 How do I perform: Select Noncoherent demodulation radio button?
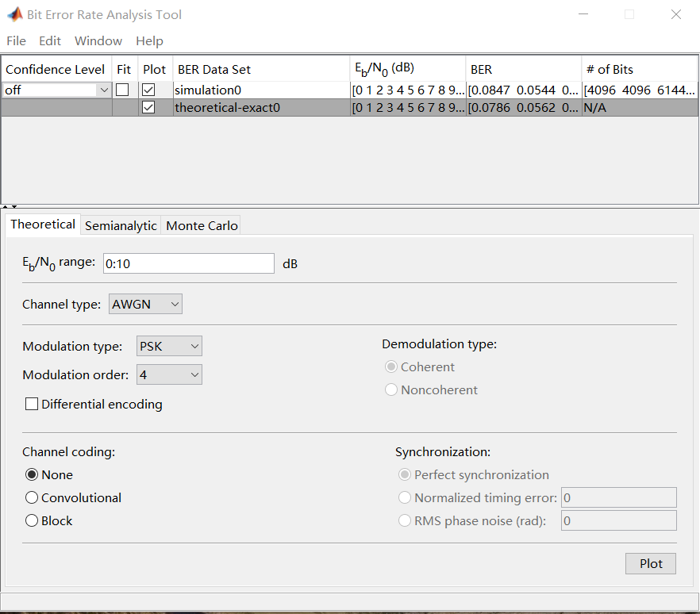click(391, 390)
